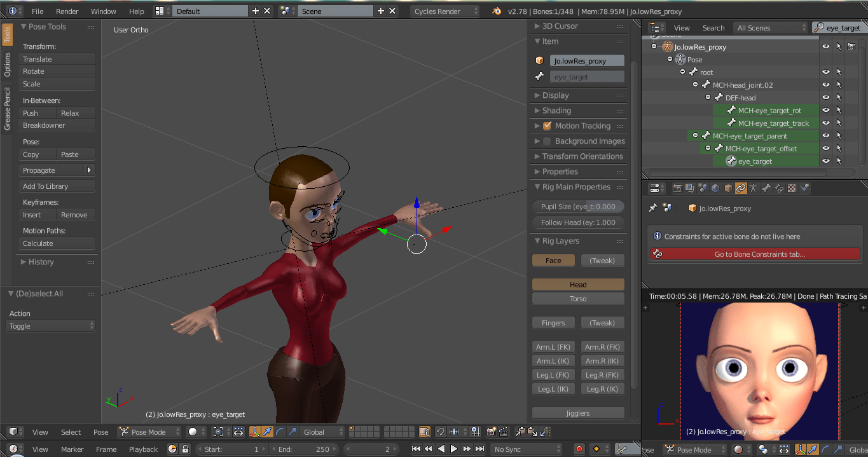This screenshot has height=457, width=868.
Task: Click the Face rig layer tab button
Action: click(x=553, y=260)
